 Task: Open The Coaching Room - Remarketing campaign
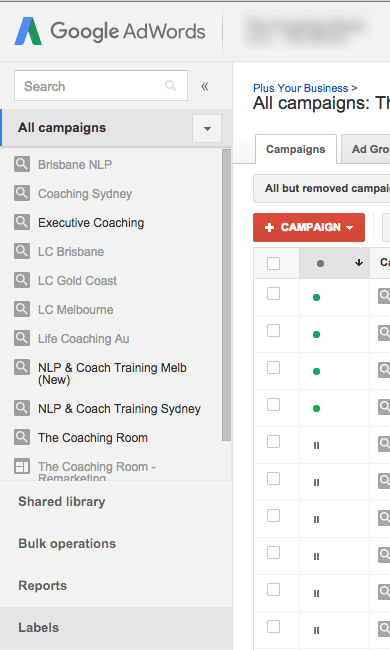pyautogui.click(x=97, y=471)
